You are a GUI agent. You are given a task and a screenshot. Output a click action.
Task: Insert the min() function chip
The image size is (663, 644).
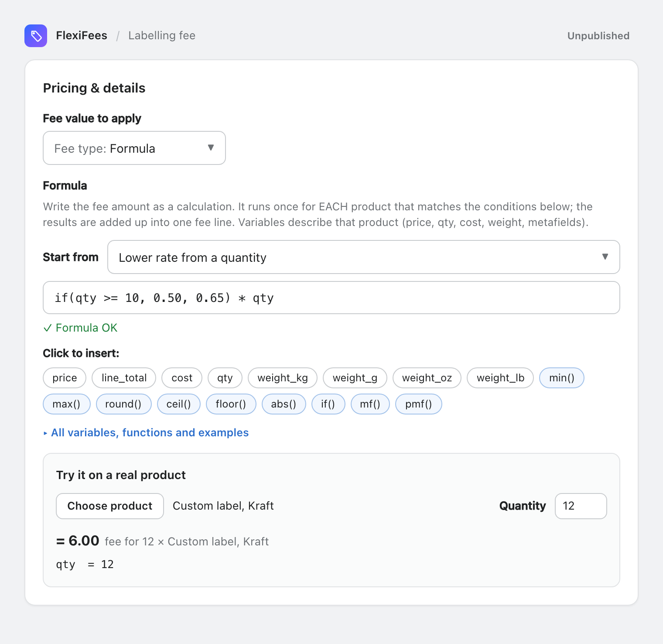tap(562, 378)
